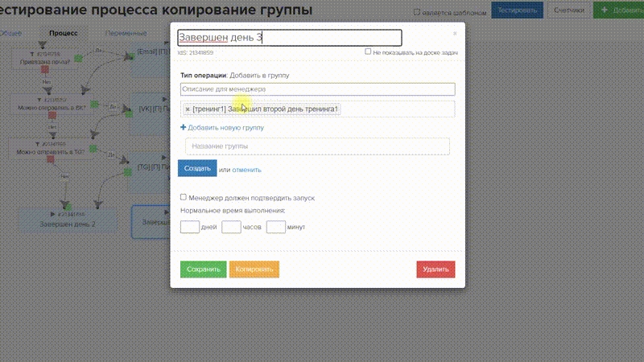644x362 pixels.
Task: Click green plus icon on Добавить button
Action: click(x=605, y=11)
